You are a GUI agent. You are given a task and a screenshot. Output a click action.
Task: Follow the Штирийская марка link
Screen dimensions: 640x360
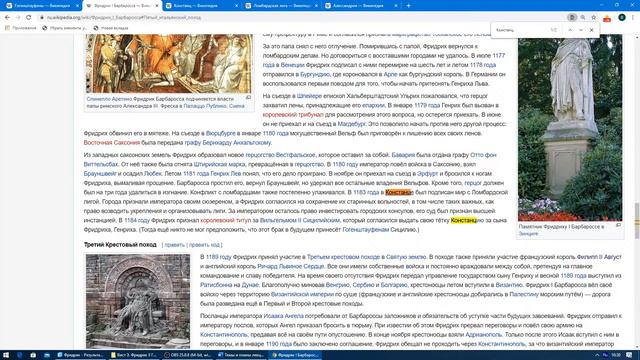click(219, 164)
